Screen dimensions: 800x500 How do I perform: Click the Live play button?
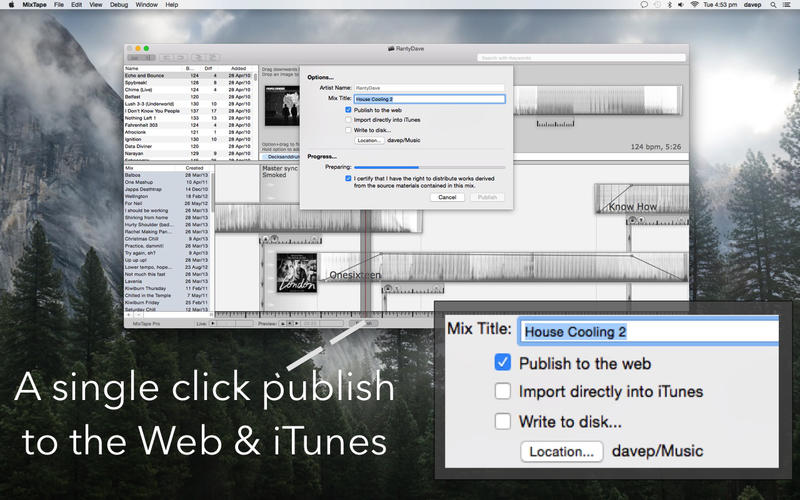(213, 323)
